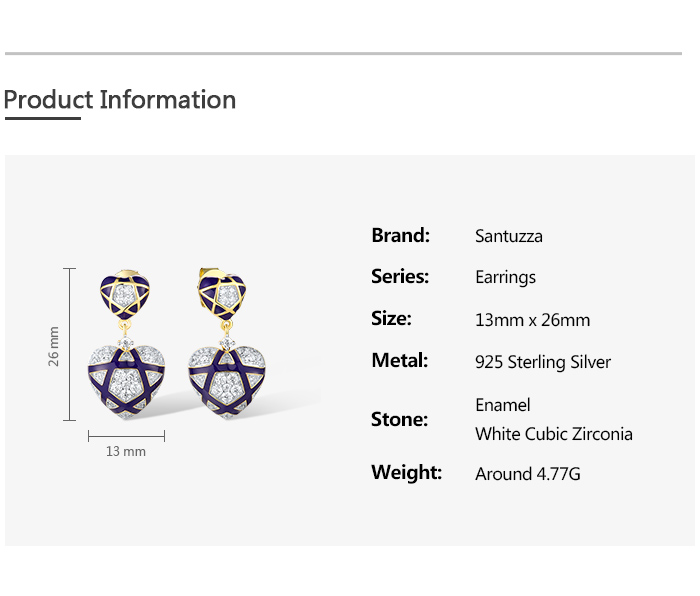Image resolution: width=700 pixels, height=596 pixels.
Task: Click the 13 mm width label
Action: (x=126, y=451)
